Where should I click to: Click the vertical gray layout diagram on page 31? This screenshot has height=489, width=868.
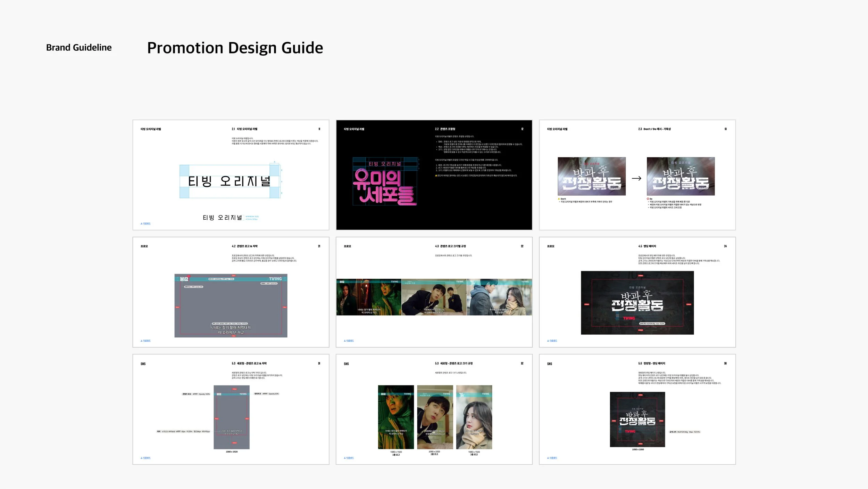coord(231,417)
